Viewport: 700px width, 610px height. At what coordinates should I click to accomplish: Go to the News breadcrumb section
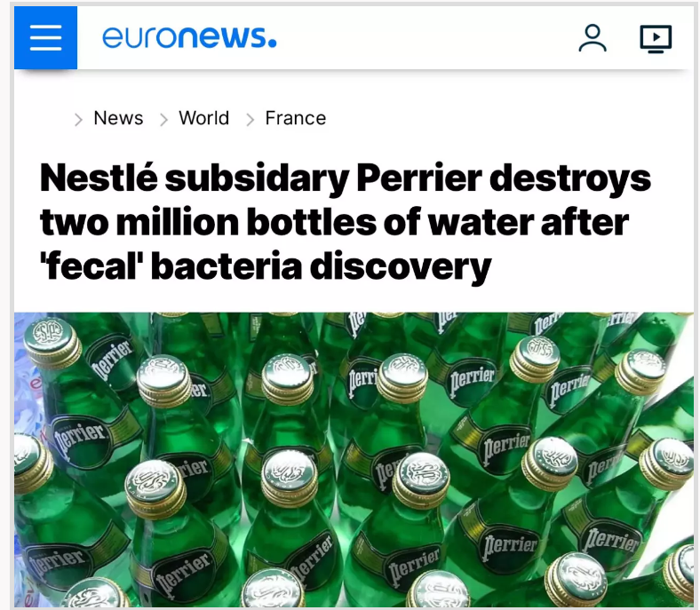click(x=118, y=118)
